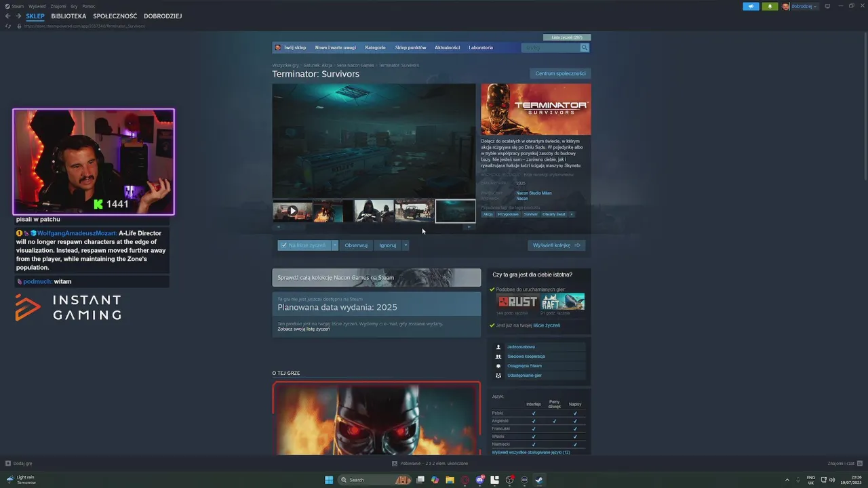Click Wyświetl kolejkę button
The width and height of the screenshot is (868, 488).
point(557,245)
